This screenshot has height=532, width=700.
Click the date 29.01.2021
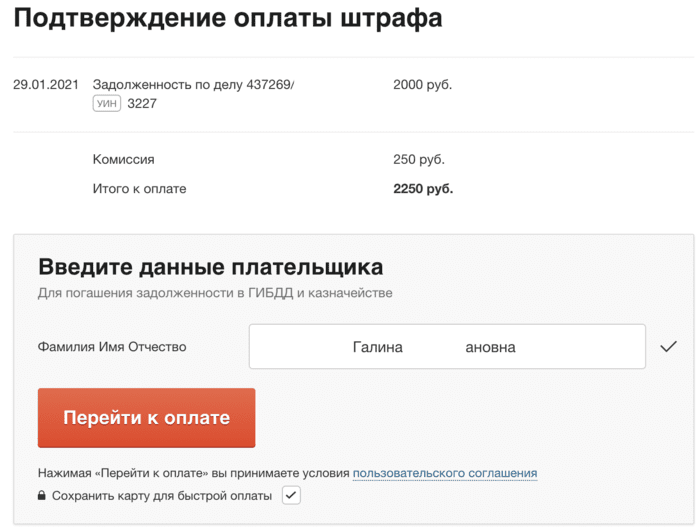pos(46,85)
